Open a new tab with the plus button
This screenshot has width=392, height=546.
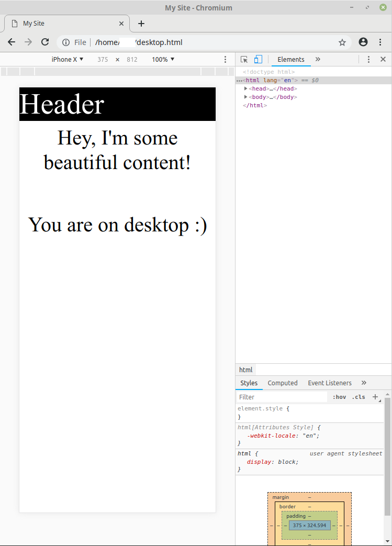tap(141, 24)
